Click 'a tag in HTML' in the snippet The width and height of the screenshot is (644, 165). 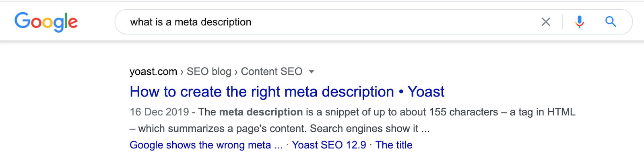tap(543, 112)
